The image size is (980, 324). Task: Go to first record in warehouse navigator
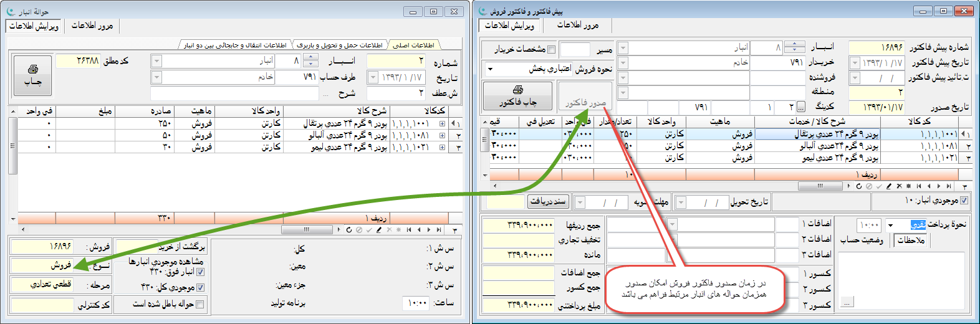coord(409,230)
